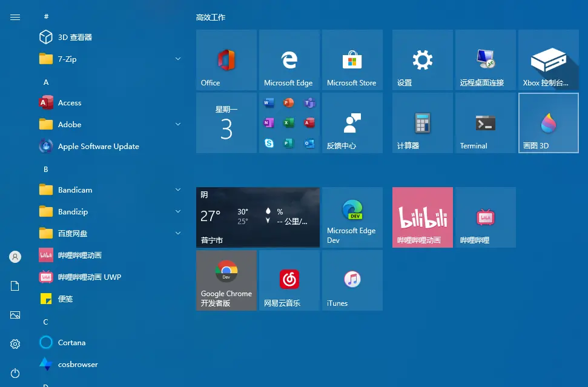Click the Excel icon in Office folder tile
588x387 pixels.
pos(289,122)
